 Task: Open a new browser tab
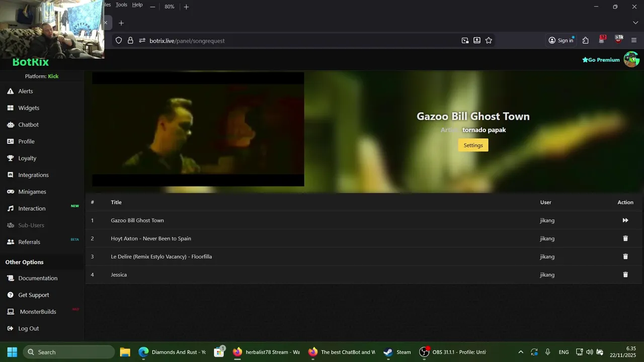click(x=121, y=23)
